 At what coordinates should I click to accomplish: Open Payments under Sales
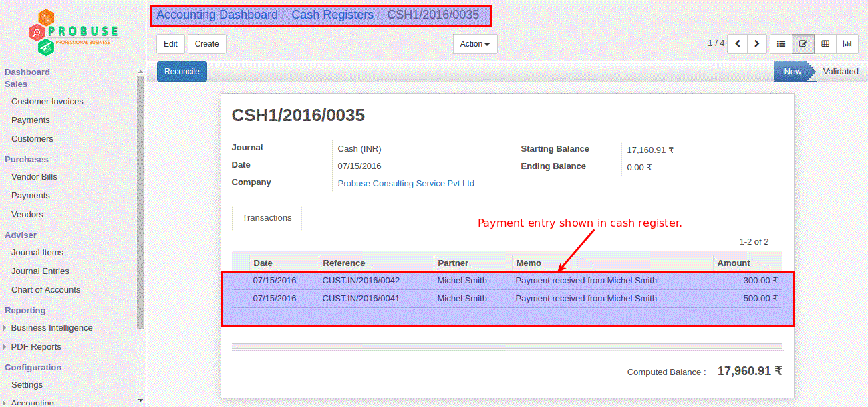point(31,120)
